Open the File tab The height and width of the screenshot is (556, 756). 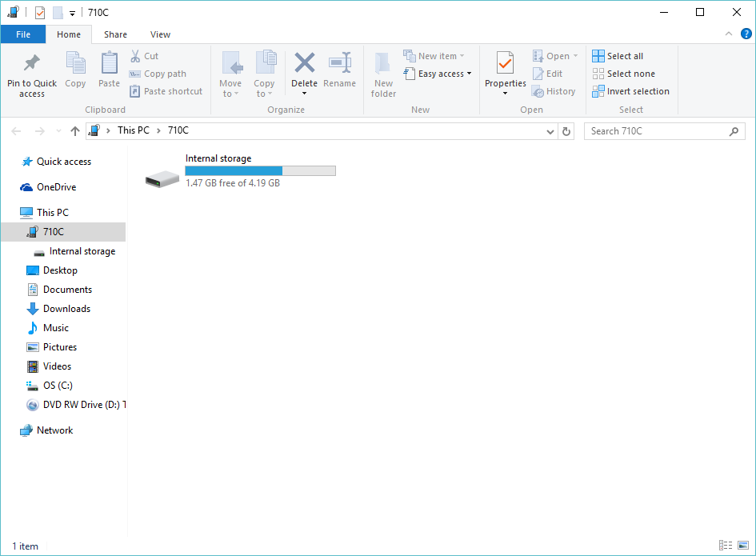[x=23, y=34]
